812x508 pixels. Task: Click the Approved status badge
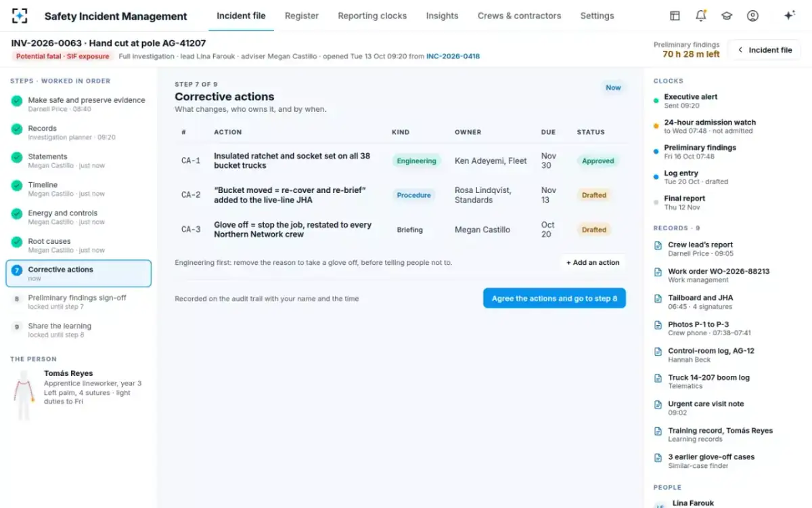coord(598,161)
